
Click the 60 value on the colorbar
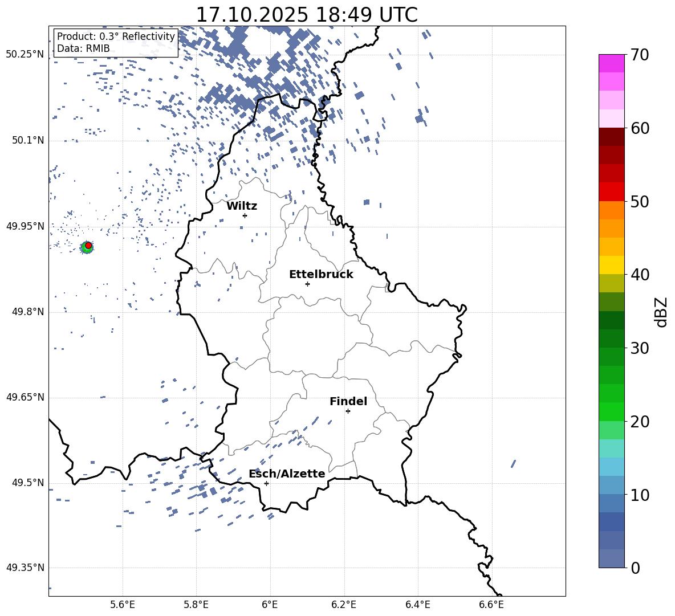(640, 128)
